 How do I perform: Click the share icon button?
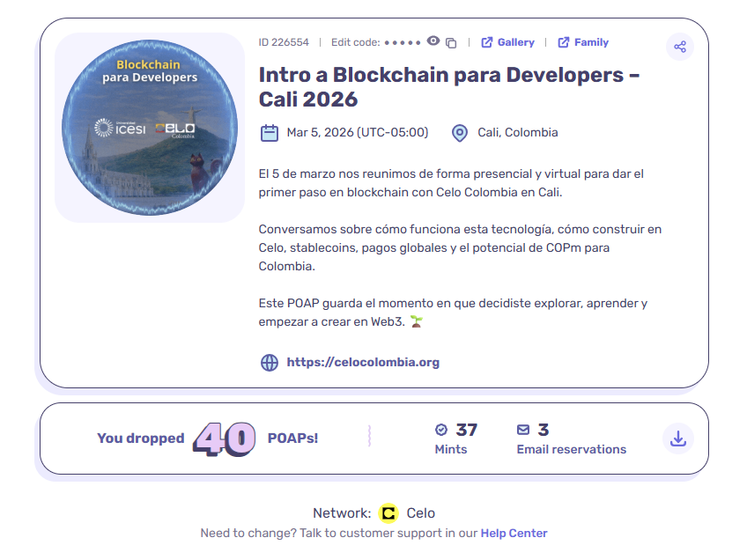tap(680, 47)
